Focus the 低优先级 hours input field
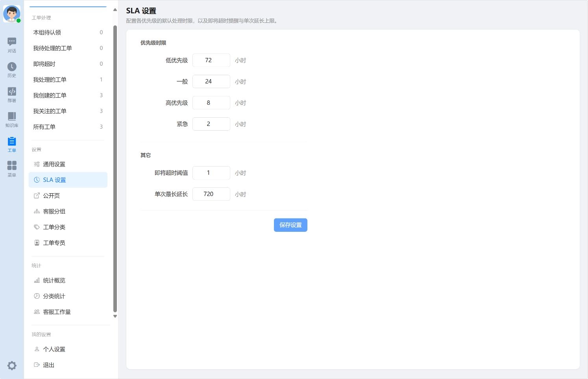 pos(211,60)
